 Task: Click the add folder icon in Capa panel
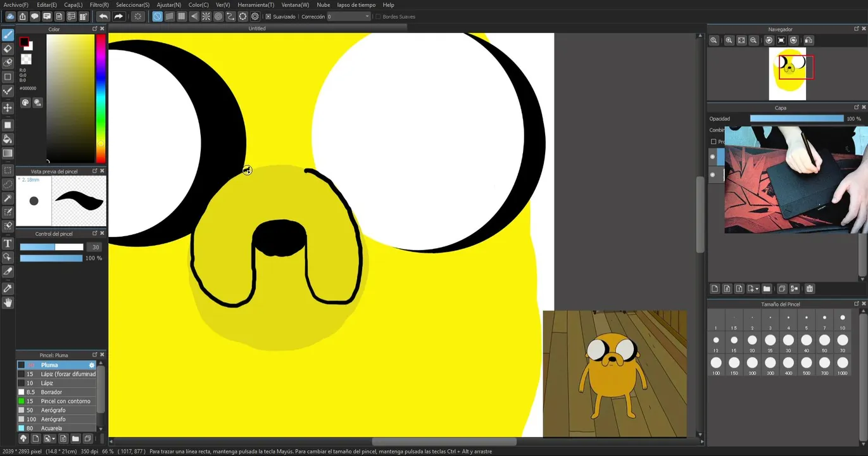click(767, 289)
